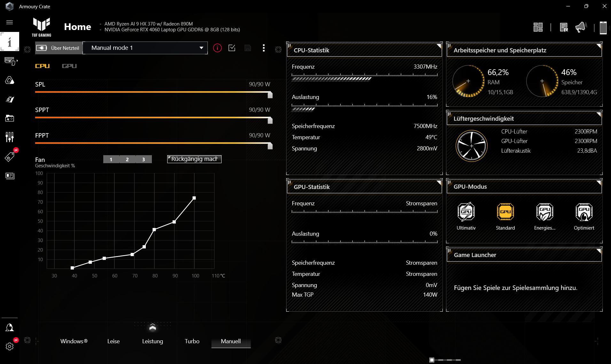Open the three-dot more options menu
This screenshot has width=611, height=364.
263,48
